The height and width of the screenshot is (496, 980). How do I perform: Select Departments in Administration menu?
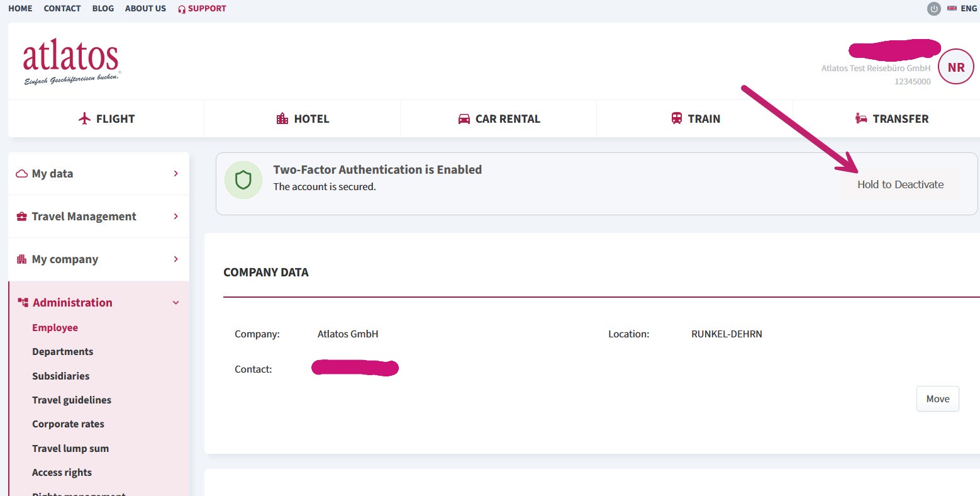(63, 351)
